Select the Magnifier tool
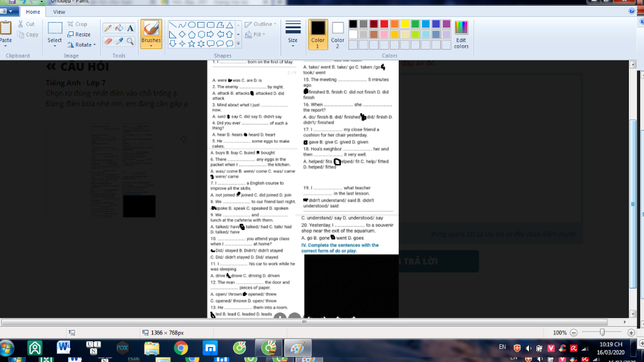Screen dimensions: 644x362 click(x=130, y=41)
